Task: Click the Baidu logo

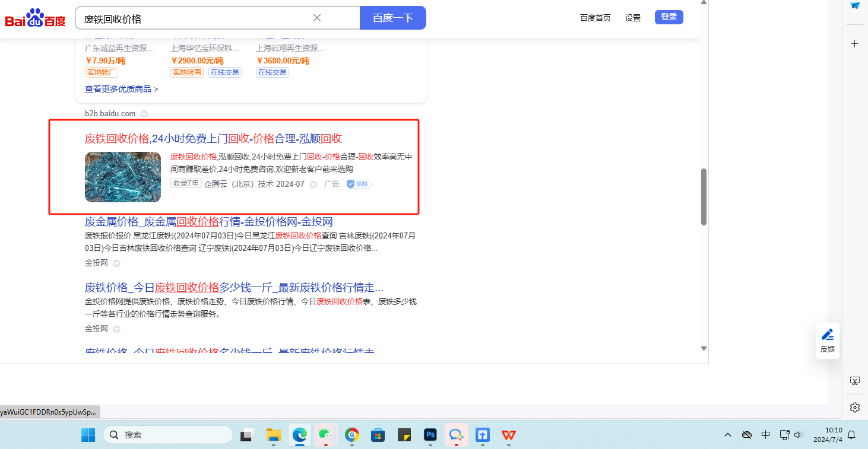Action: point(34,18)
